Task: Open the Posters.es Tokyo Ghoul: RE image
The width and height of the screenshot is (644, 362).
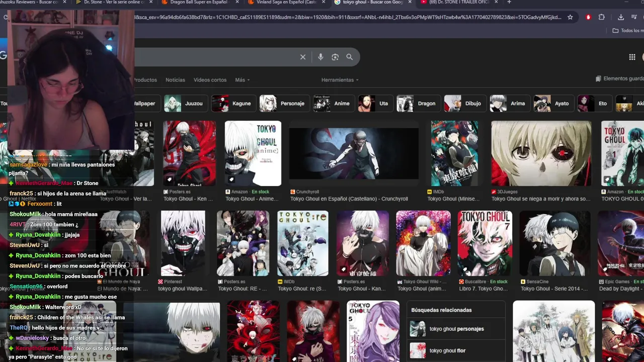Action: (x=243, y=243)
